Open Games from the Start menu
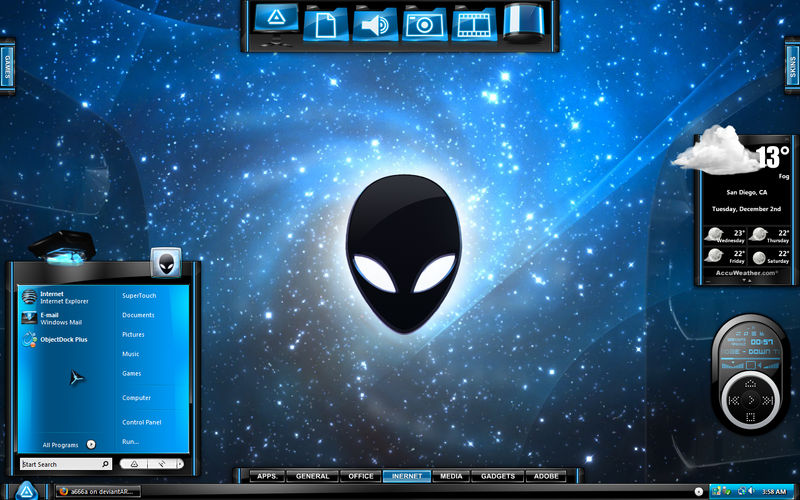 (x=132, y=373)
